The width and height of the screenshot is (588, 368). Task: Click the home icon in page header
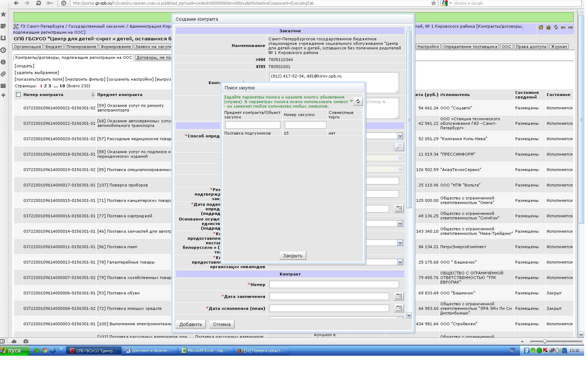548,27
